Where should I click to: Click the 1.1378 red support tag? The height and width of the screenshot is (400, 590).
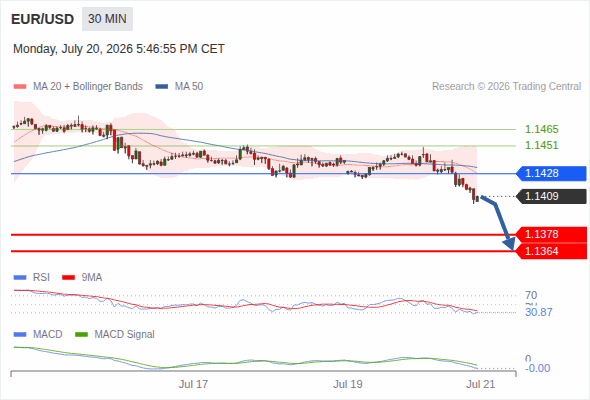pos(551,234)
